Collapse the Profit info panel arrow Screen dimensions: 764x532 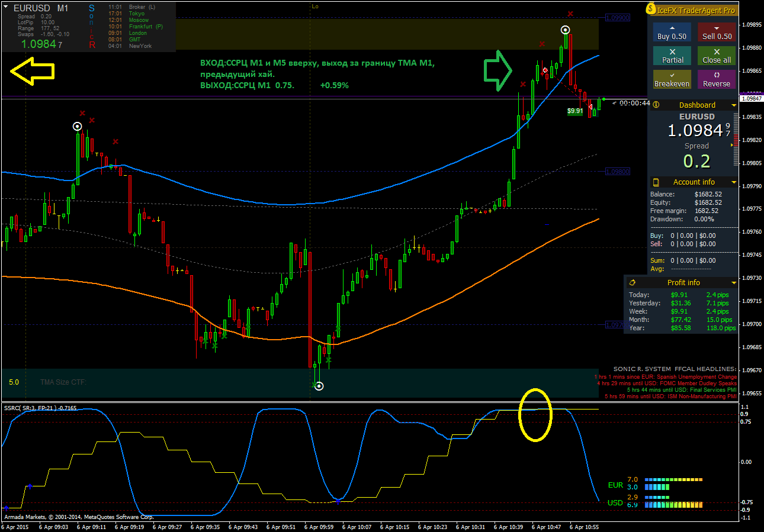pyautogui.click(x=734, y=283)
